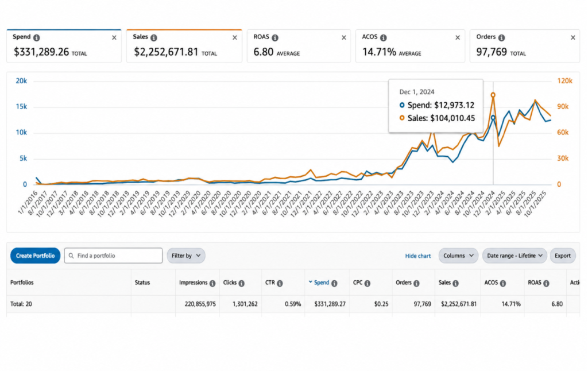Screen dimensions: 588x371
Task: Remove the Spend metric card
Action: pos(114,37)
